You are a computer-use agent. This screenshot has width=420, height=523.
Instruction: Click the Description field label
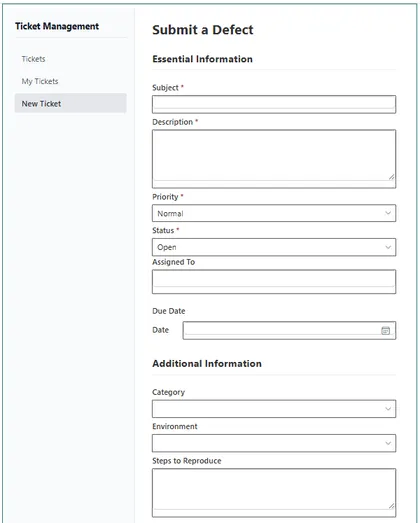point(172,122)
